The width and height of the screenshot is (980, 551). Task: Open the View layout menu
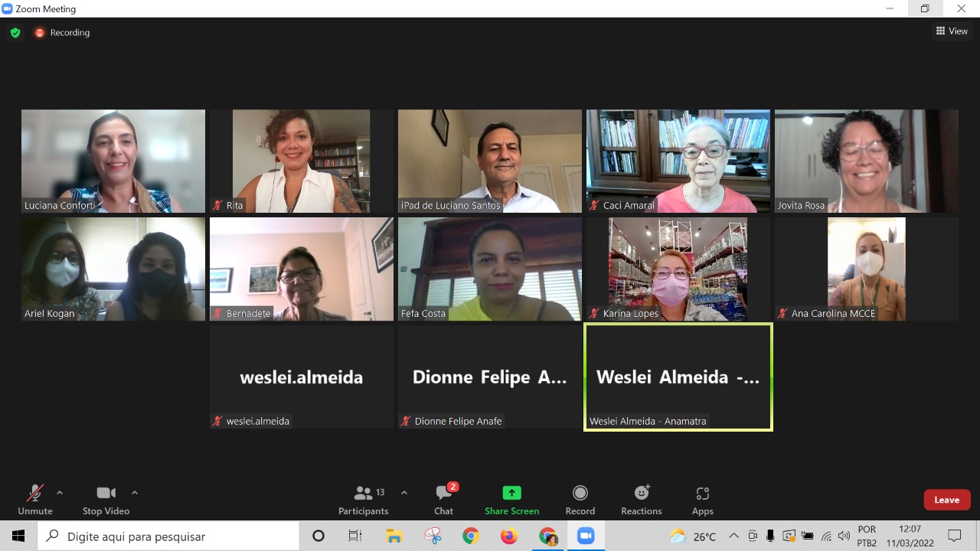(x=952, y=31)
